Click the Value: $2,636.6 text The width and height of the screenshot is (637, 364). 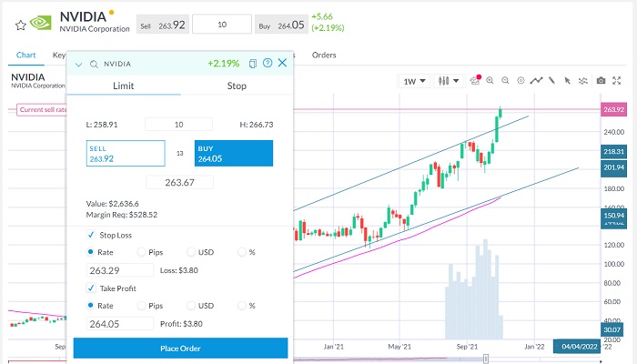[x=112, y=204]
